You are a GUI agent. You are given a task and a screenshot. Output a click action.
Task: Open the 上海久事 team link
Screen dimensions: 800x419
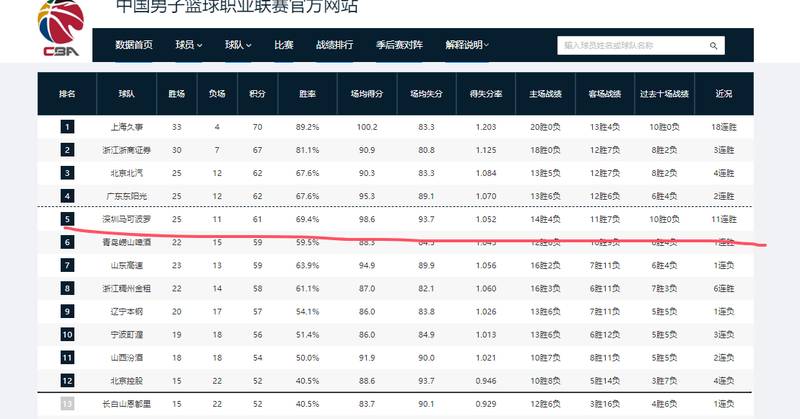[x=127, y=127]
